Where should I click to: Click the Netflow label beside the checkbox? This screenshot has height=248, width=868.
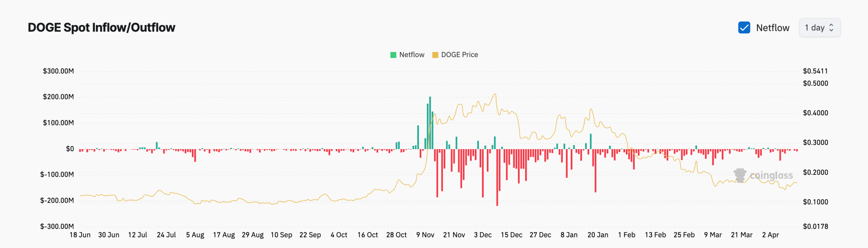(773, 28)
